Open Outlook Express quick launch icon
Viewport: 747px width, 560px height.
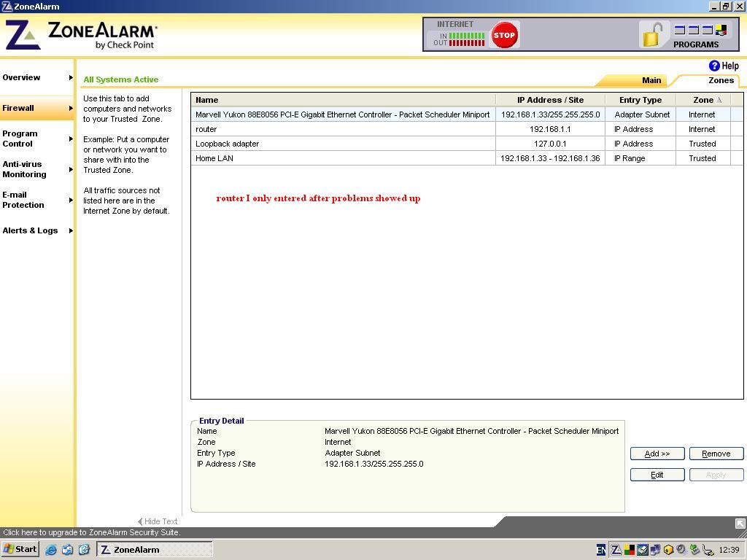pos(67,550)
